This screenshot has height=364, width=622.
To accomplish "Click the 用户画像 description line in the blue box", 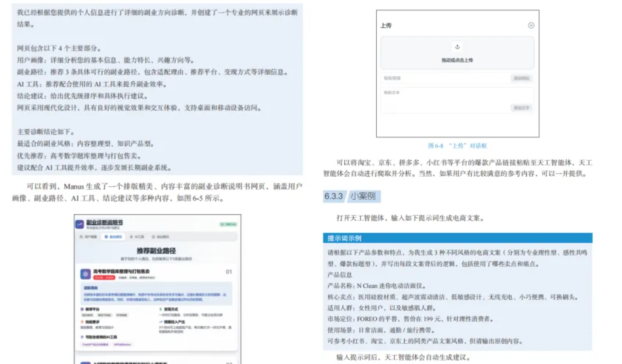I will (x=106, y=60).
